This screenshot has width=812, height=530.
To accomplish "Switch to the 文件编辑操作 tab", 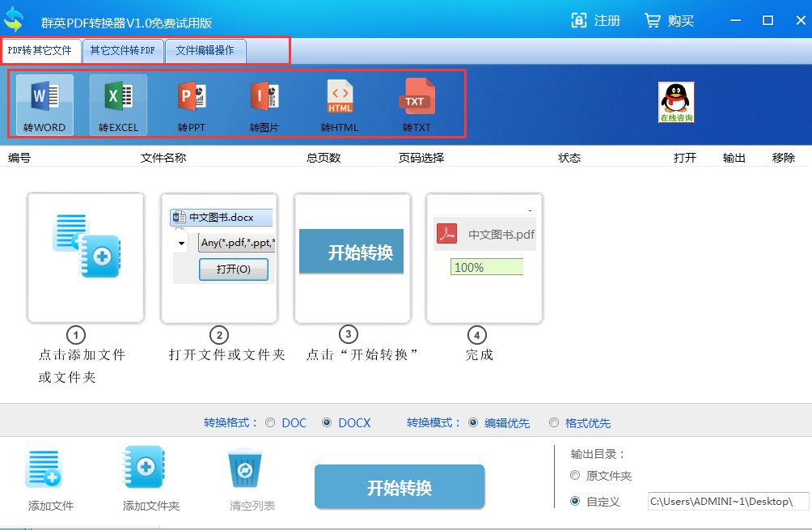I will [205, 51].
